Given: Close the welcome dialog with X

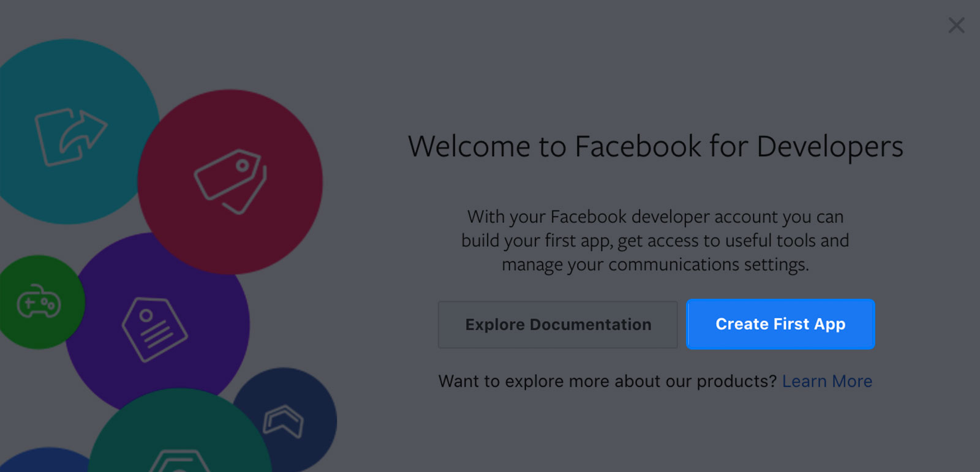Looking at the screenshot, I should 956,25.
